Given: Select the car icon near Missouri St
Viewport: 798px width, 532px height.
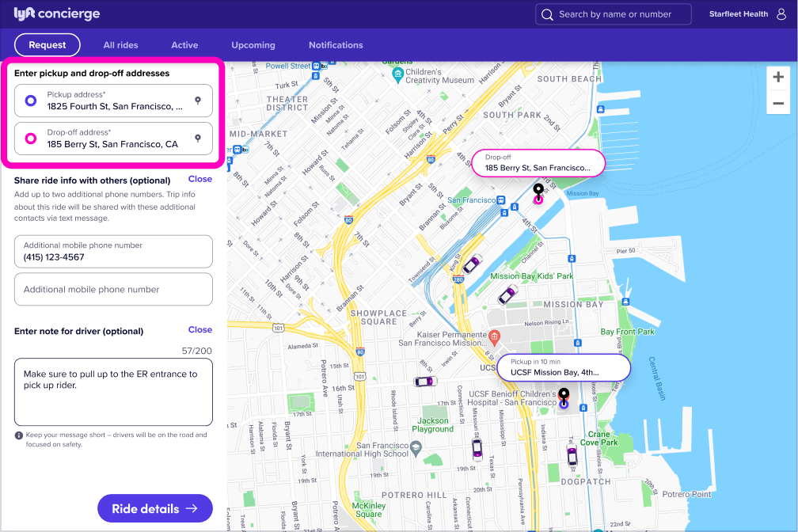Looking at the screenshot, I should click(477, 449).
